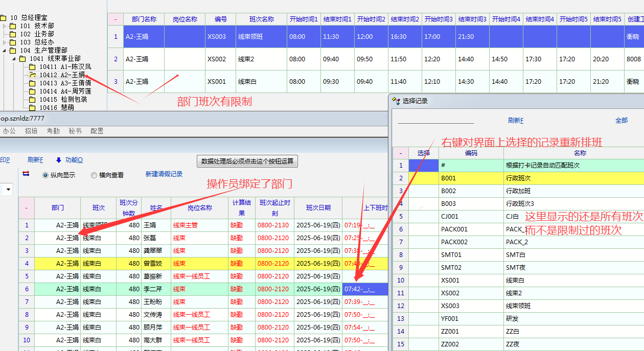The width and height of the screenshot is (644, 351).
Task: Click the blue down arrow beside 功能O
Action: tap(58, 160)
